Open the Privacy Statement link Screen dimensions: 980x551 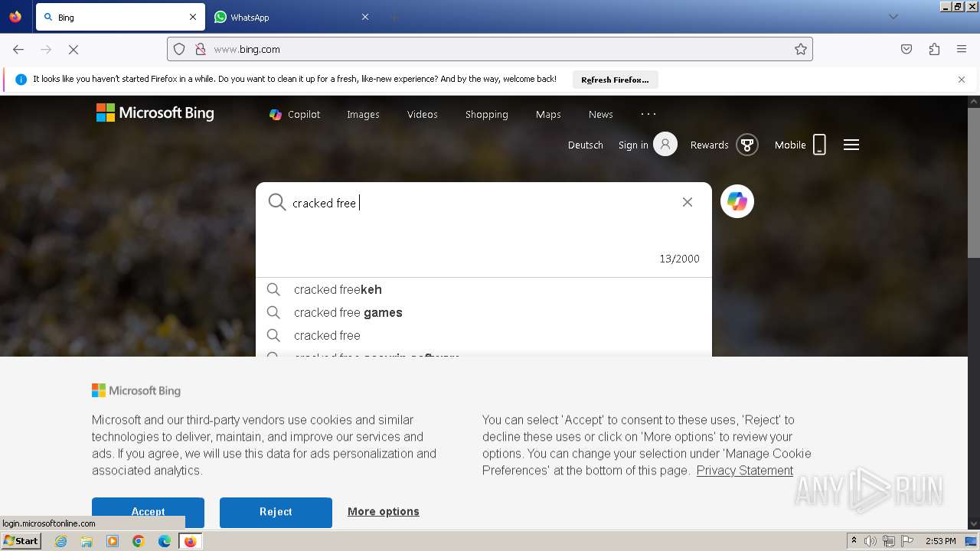click(745, 471)
